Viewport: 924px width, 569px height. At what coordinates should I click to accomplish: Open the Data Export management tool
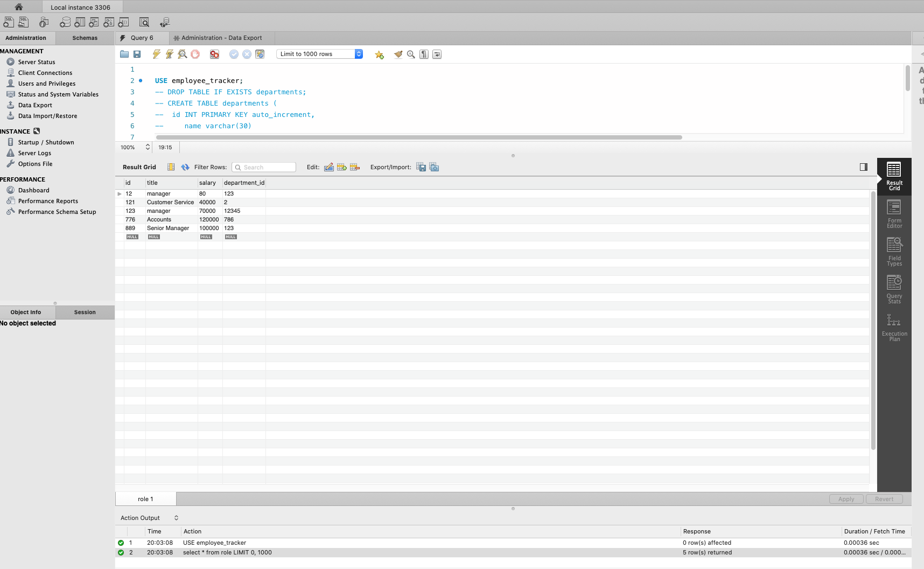(x=35, y=105)
